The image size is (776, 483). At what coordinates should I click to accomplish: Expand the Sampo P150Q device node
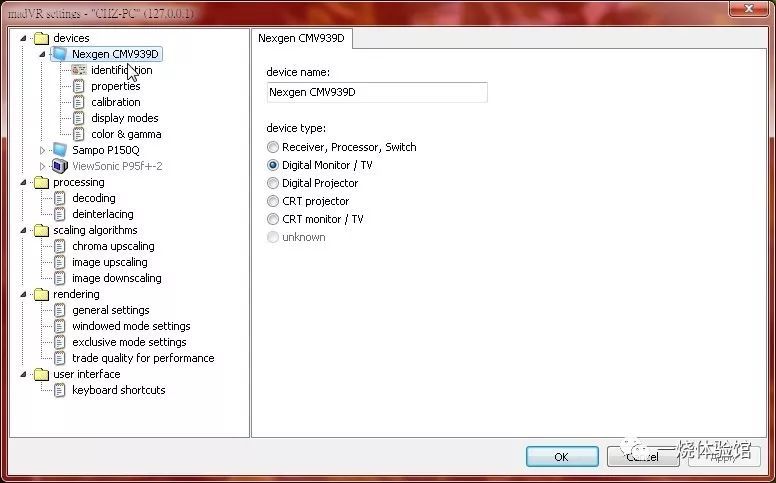point(42,150)
